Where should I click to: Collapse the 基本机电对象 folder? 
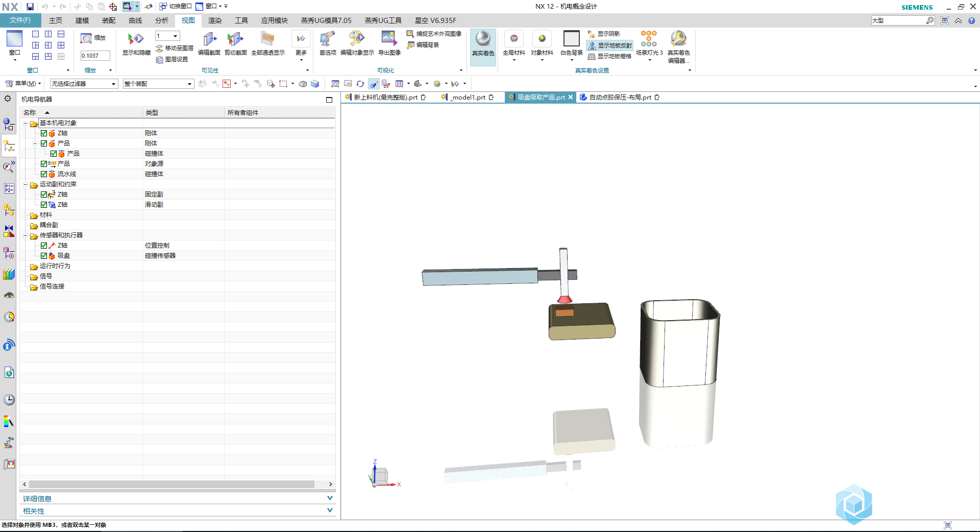click(x=25, y=123)
